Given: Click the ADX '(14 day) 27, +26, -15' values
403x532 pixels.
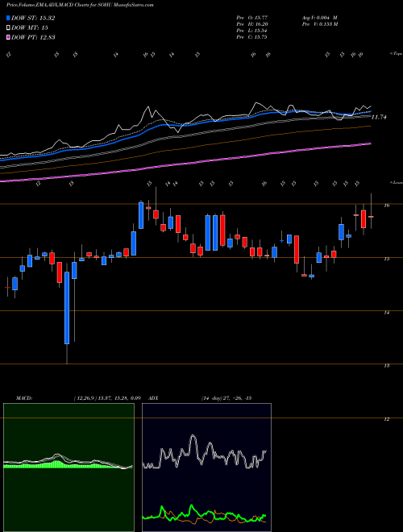Looking at the screenshot, I should [226, 398].
